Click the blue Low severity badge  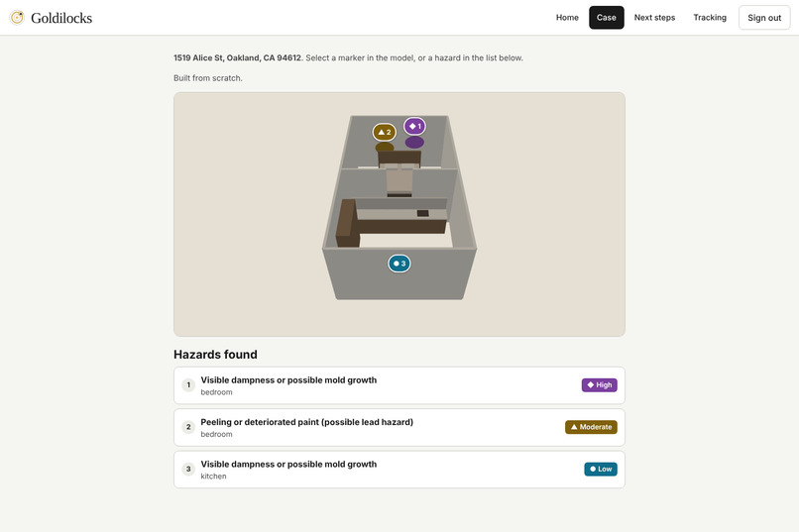(x=601, y=469)
